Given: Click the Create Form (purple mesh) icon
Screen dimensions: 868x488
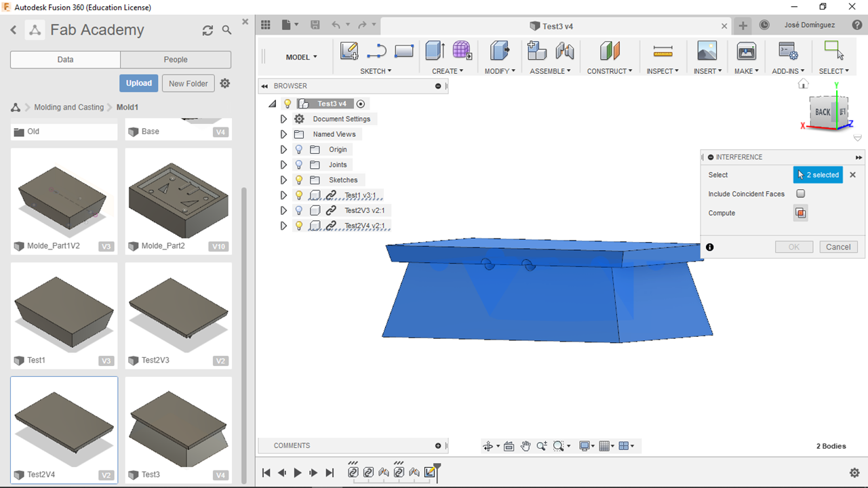Looking at the screenshot, I should [462, 51].
